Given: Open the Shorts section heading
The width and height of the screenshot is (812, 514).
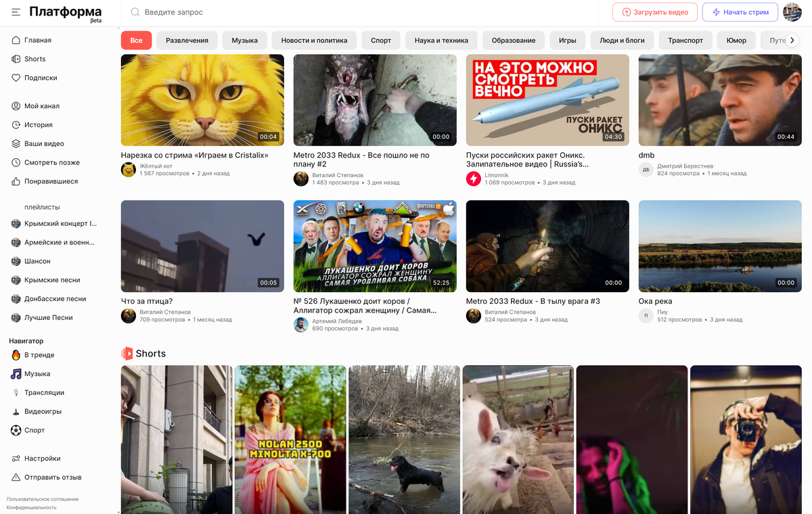Looking at the screenshot, I should click(x=143, y=354).
